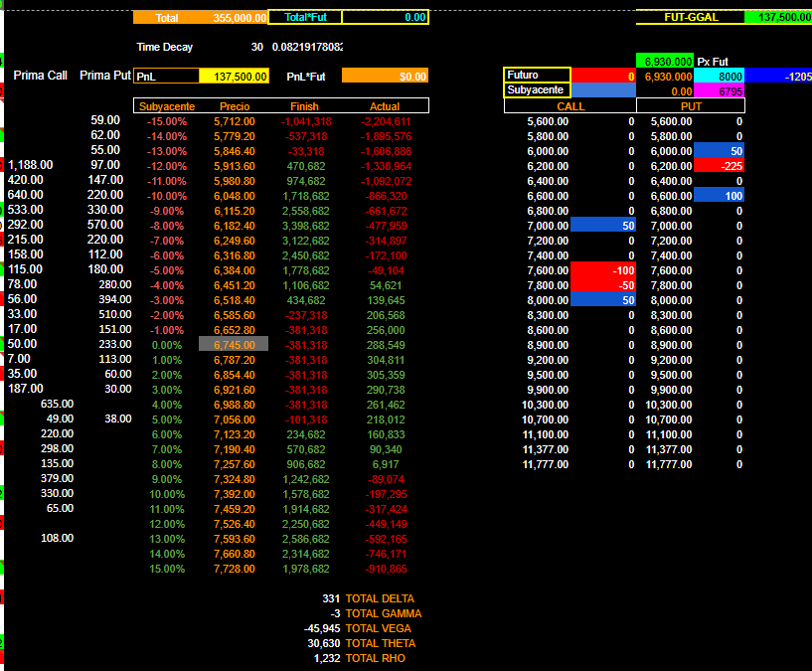
Task: Select the Time Decay label
Action: [165, 47]
